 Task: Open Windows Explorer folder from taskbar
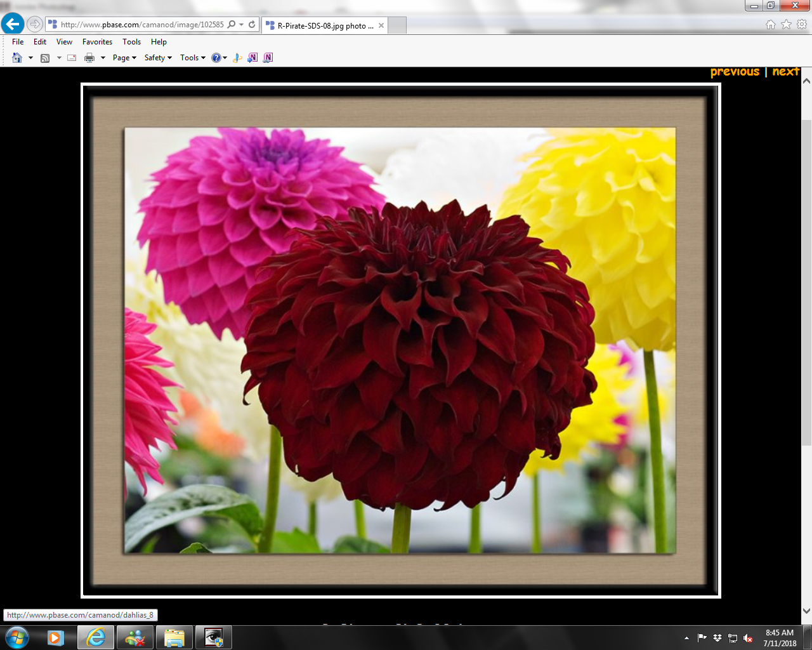click(174, 637)
